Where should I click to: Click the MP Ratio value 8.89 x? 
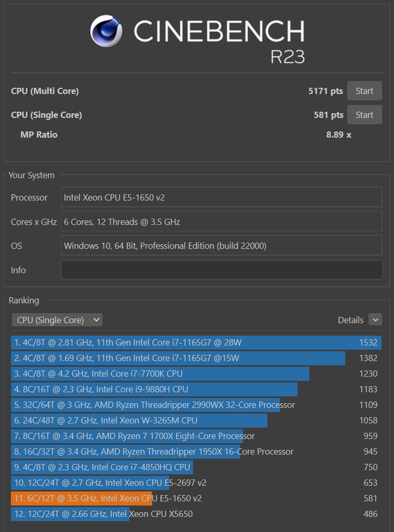(x=339, y=135)
